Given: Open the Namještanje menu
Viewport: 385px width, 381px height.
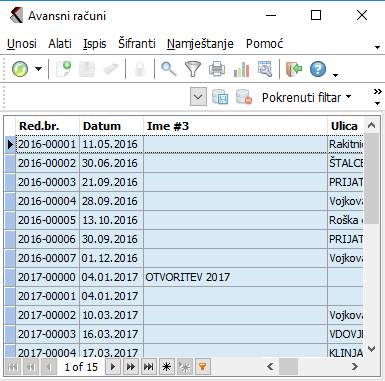Looking at the screenshot, I should coord(200,44).
